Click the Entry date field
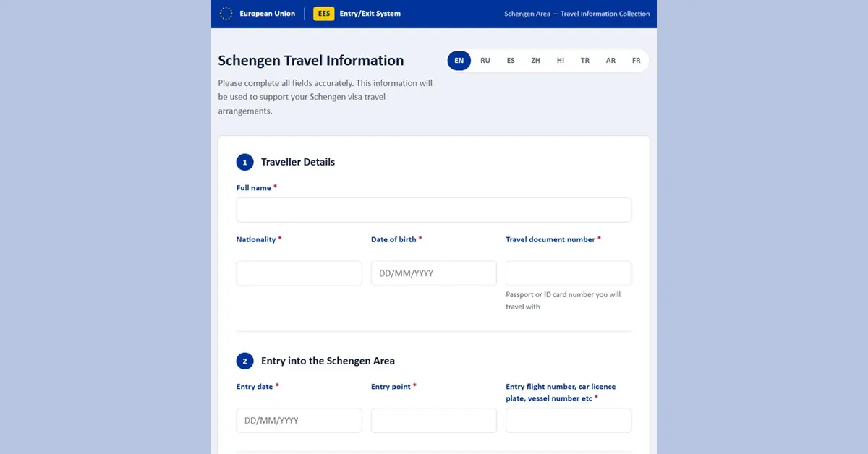 pos(299,420)
